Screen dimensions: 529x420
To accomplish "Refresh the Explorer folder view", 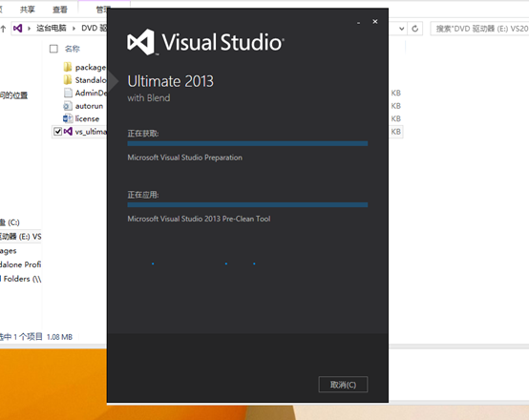I will coord(415,29).
